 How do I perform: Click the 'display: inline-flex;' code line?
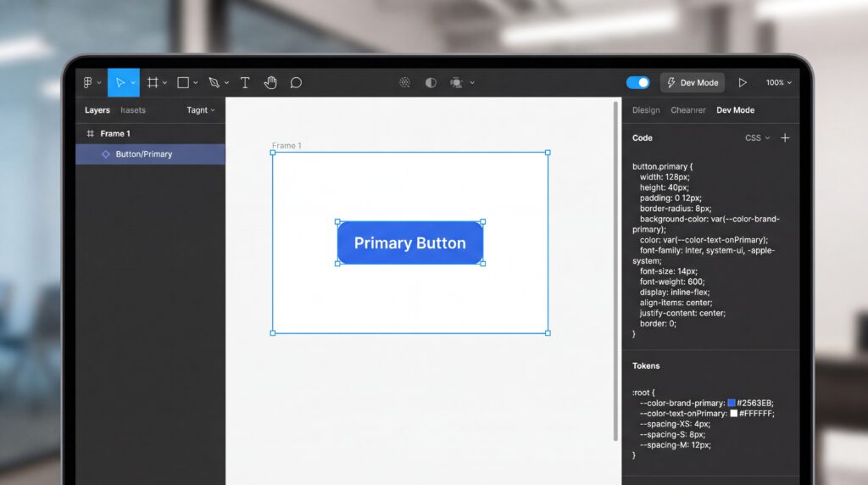675,293
